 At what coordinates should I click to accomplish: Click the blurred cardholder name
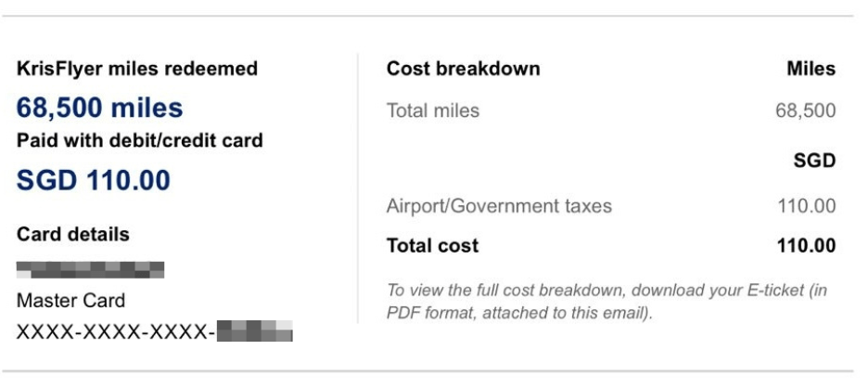pyautogui.click(x=90, y=270)
